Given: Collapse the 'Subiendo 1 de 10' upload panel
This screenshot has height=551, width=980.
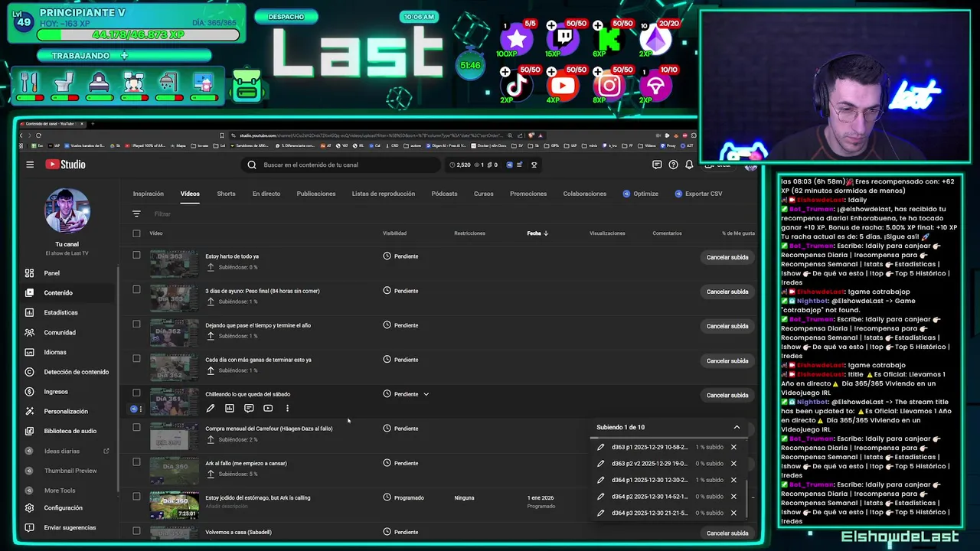Looking at the screenshot, I should tap(737, 427).
